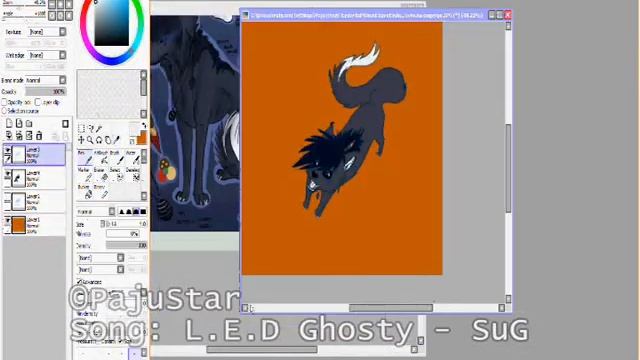Click the merge down layer icon
Image resolution: width=640 pixels, height=360 pixels.
pos(19,135)
